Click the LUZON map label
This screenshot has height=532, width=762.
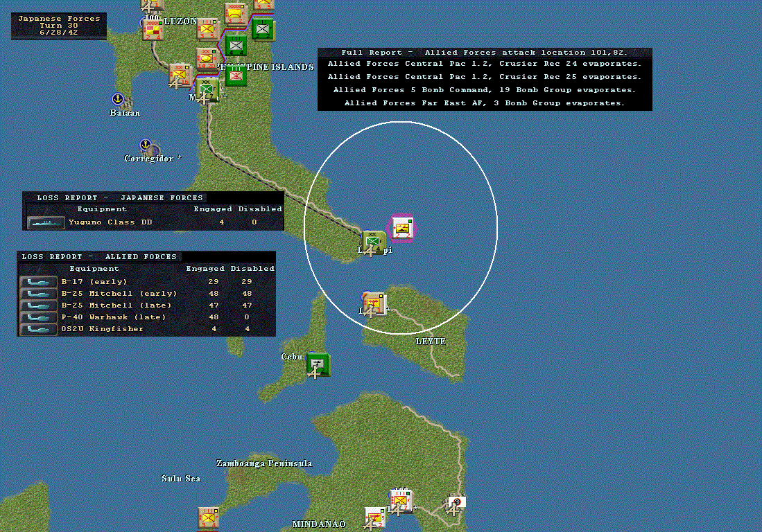tap(180, 21)
